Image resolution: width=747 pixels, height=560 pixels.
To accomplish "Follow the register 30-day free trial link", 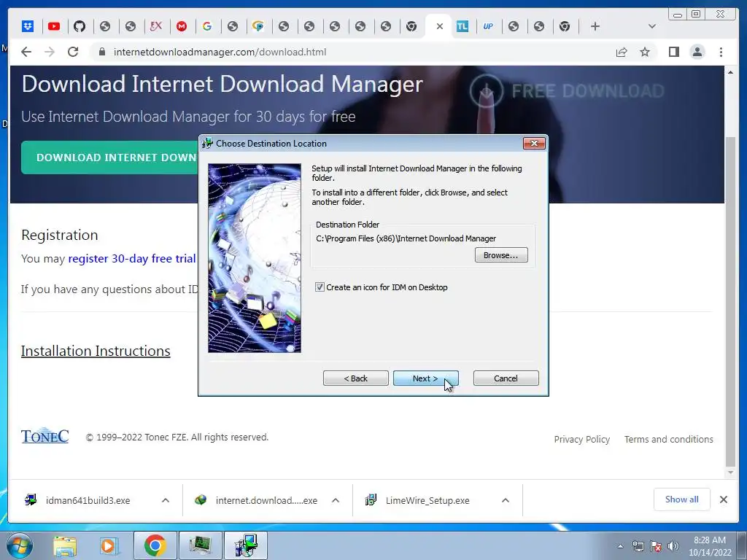I will (x=132, y=259).
